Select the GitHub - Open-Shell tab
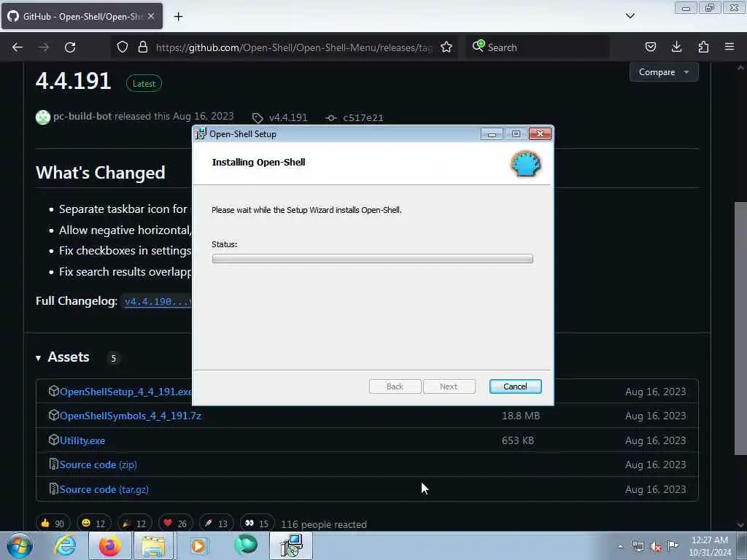 (82, 16)
